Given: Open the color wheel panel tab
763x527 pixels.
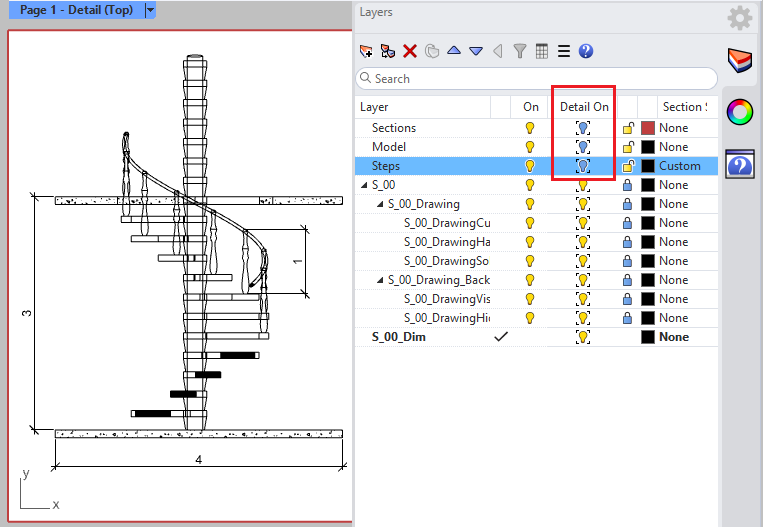Looking at the screenshot, I should [x=739, y=111].
